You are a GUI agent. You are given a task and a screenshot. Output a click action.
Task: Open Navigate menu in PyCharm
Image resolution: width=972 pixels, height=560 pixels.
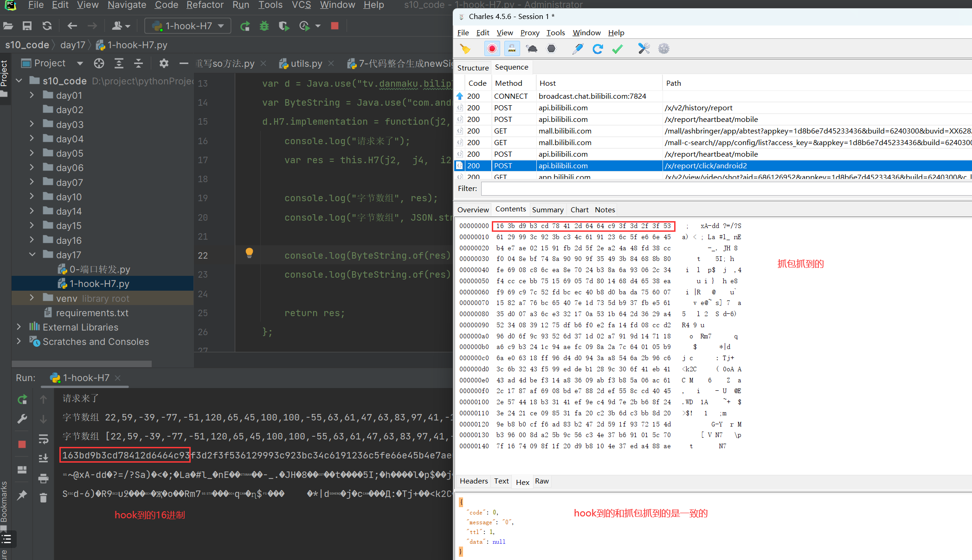coord(127,5)
